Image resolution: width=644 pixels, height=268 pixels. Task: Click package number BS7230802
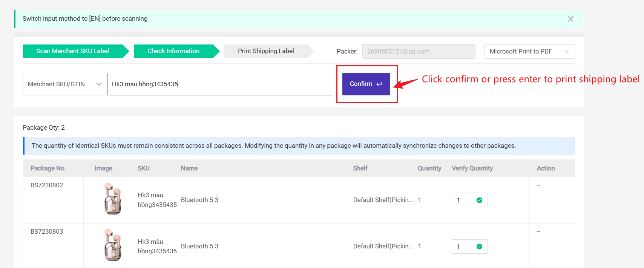[x=47, y=185]
